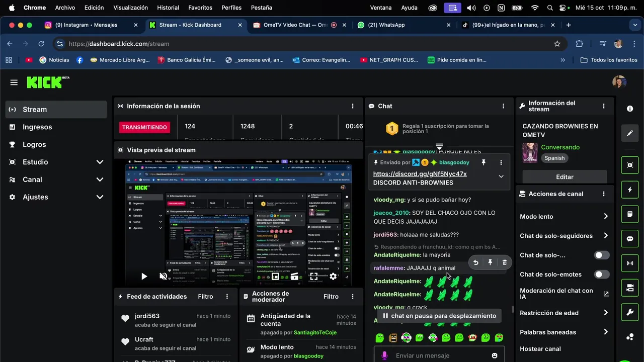This screenshot has width=644, height=362.
Task: Open options menu of Chat panel
Action: pos(503,106)
